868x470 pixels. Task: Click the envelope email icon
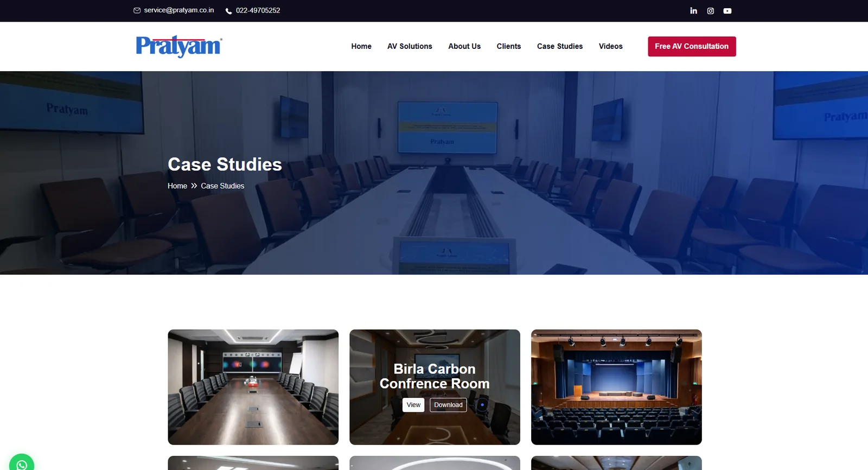point(137,10)
